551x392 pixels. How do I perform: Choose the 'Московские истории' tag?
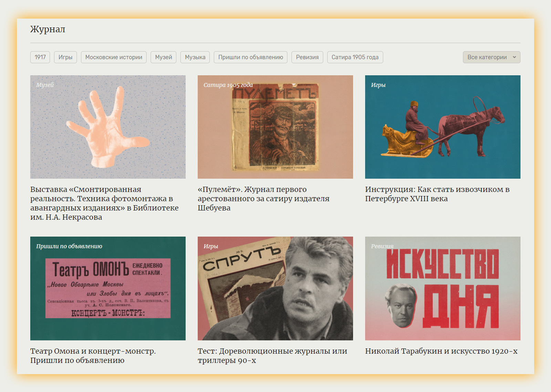(114, 57)
